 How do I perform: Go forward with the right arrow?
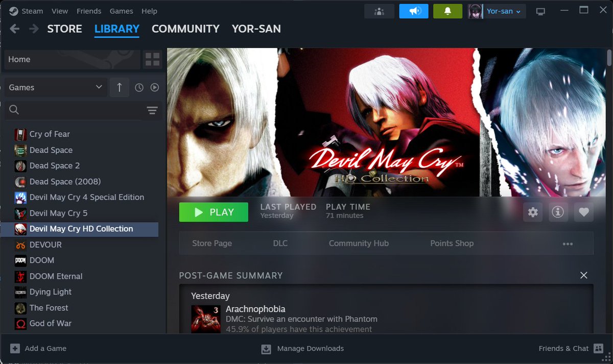(x=34, y=29)
